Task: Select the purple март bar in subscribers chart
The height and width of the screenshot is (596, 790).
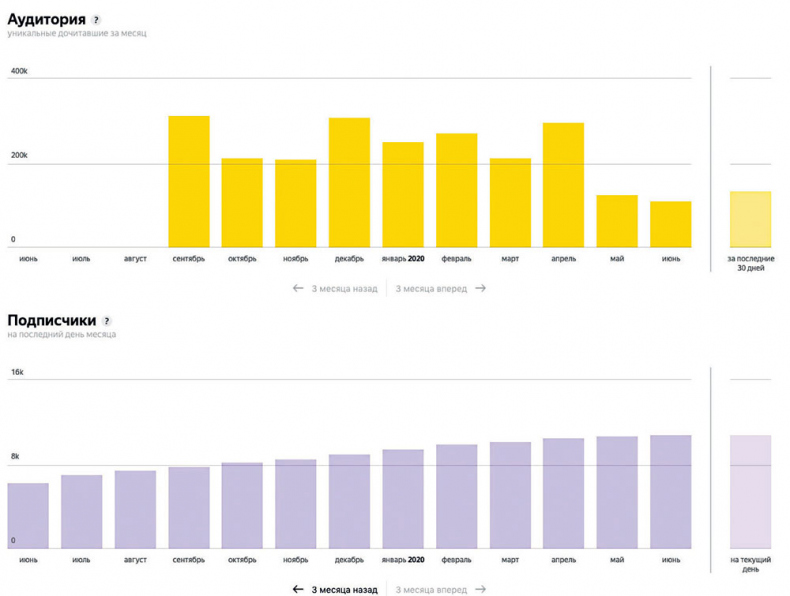Action: [510, 495]
